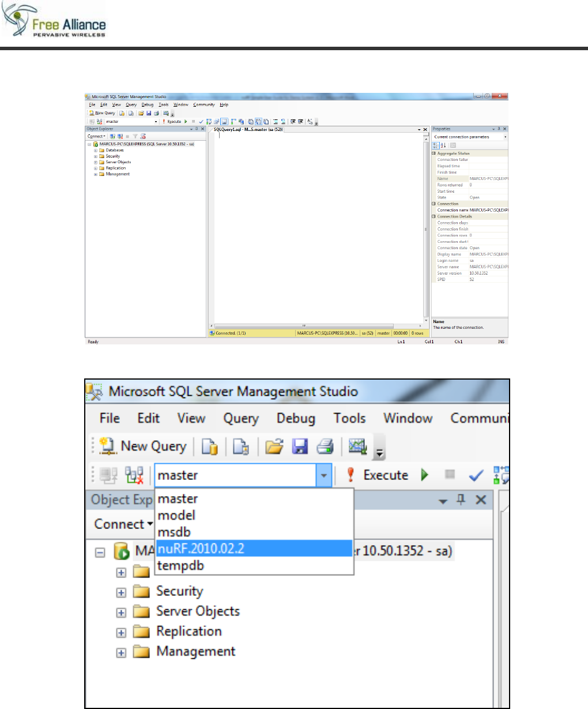This screenshot has height=709, width=588.
Task: Select tempdb in the open database list
Action: 254,565
